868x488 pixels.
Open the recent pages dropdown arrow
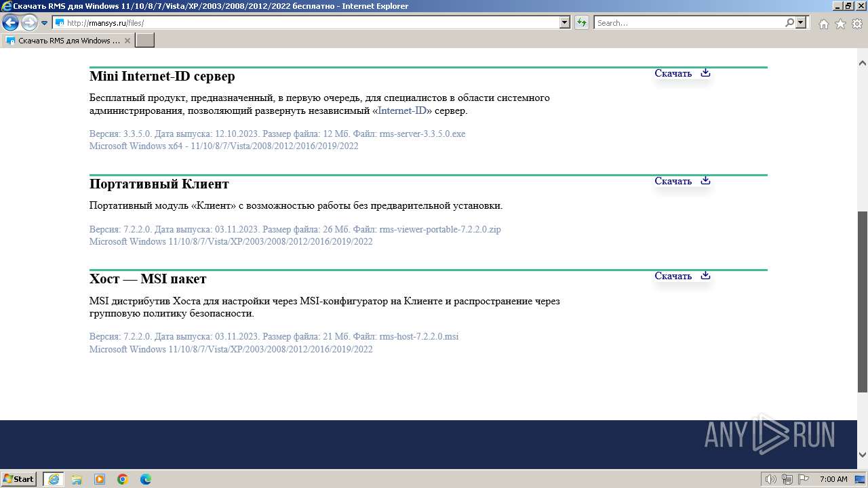click(45, 23)
